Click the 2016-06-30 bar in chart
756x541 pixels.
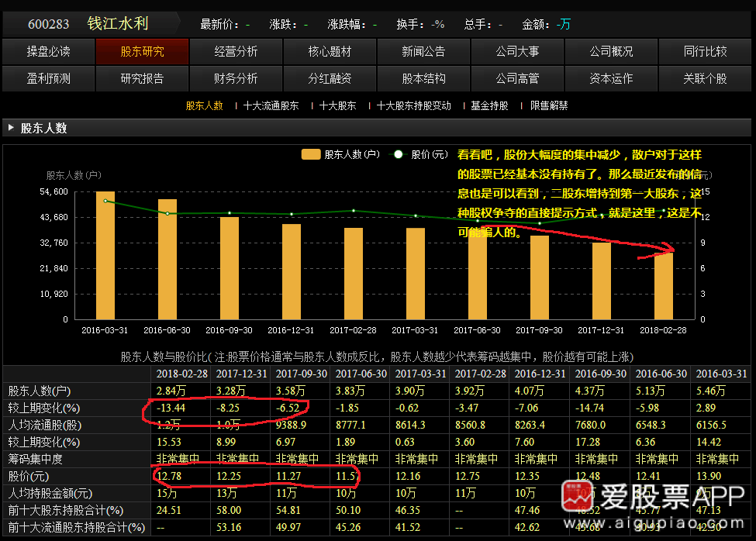(167, 259)
